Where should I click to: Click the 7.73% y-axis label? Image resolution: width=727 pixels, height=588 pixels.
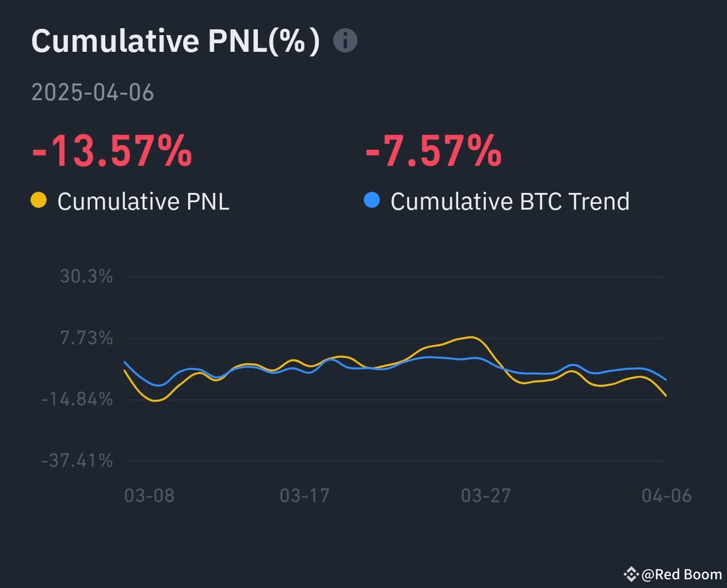tap(86, 338)
